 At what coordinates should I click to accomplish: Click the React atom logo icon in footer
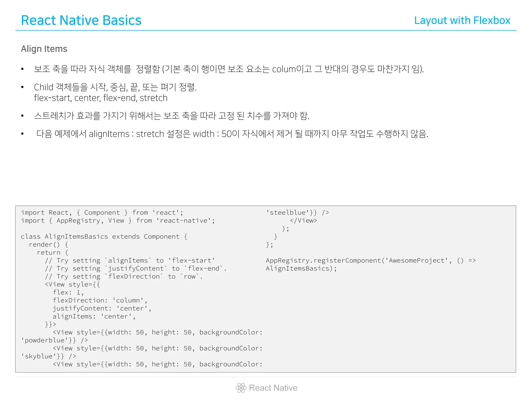click(241, 388)
